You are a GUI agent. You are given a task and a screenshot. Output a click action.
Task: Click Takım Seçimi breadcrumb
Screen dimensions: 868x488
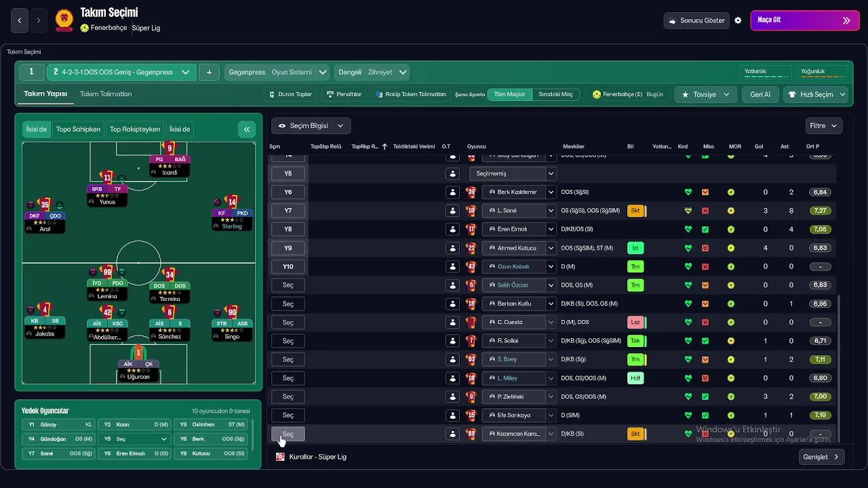coord(24,52)
